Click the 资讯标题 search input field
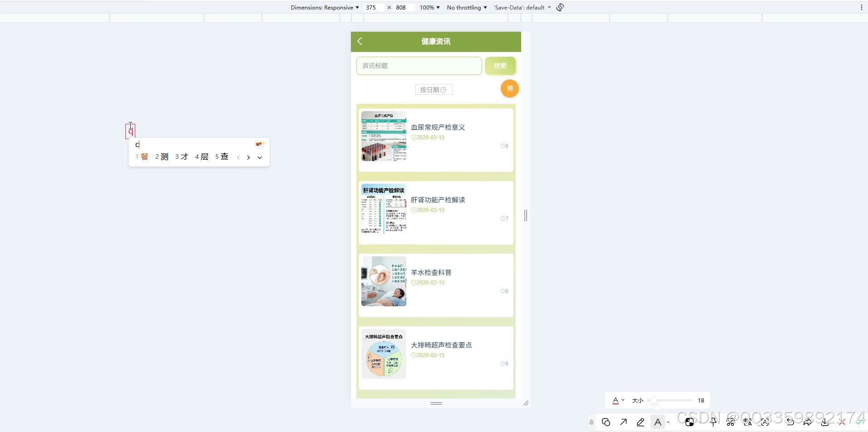Image resolution: width=868 pixels, height=432 pixels. pyautogui.click(x=419, y=66)
